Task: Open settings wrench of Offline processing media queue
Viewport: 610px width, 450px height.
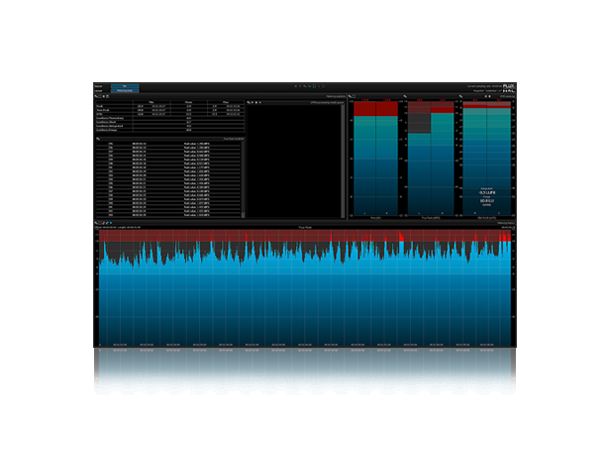Action: 249,102
